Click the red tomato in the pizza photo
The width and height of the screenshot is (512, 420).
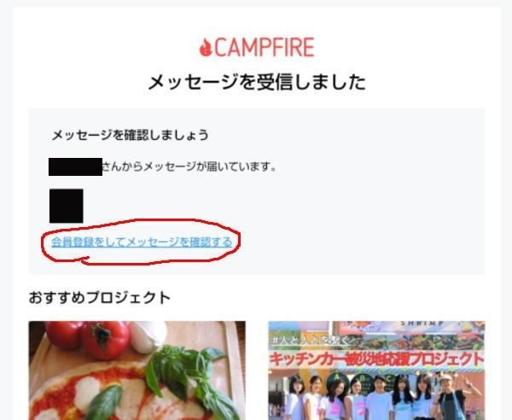[105, 340]
